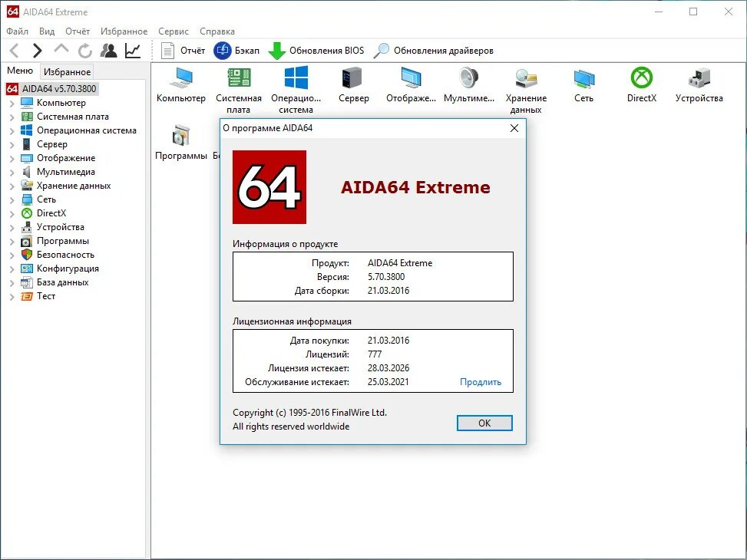Open Обновления BIOS from toolbar

coord(316,51)
